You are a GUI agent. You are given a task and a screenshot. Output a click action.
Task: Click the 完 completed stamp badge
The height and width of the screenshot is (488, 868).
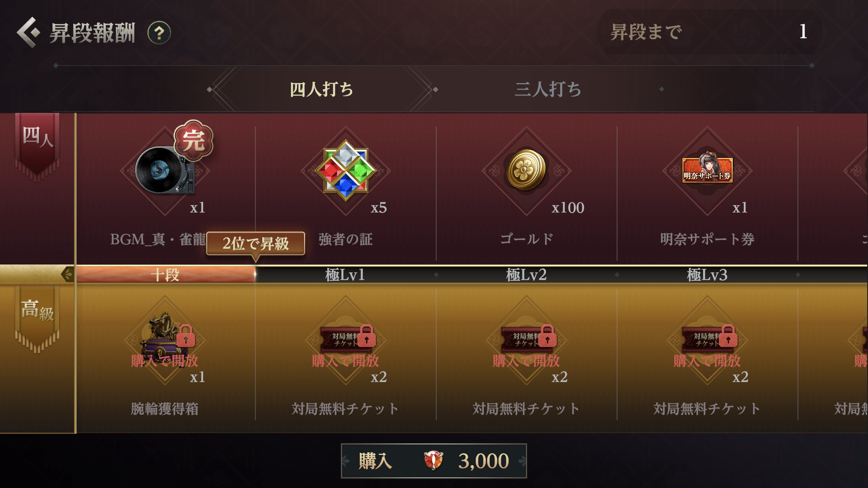pos(193,140)
